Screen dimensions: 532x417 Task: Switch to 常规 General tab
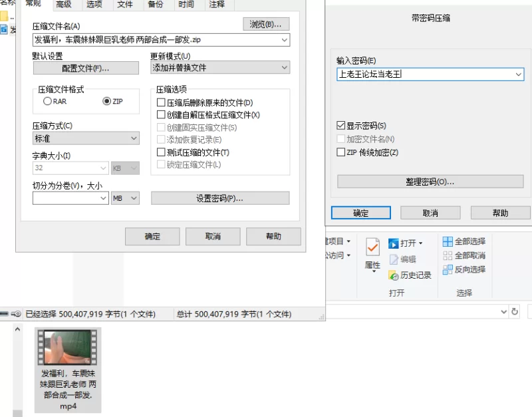tap(33, 3)
